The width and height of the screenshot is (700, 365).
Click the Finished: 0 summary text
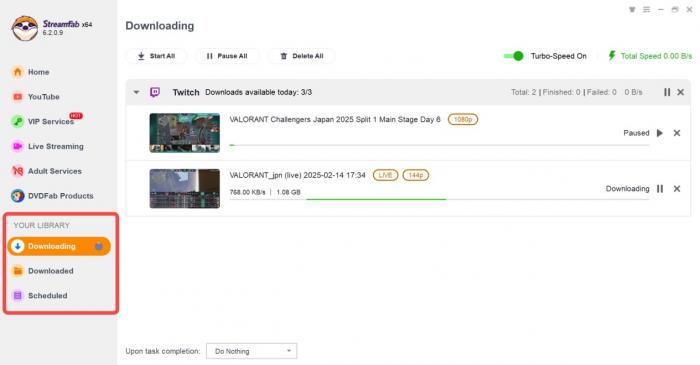click(561, 92)
